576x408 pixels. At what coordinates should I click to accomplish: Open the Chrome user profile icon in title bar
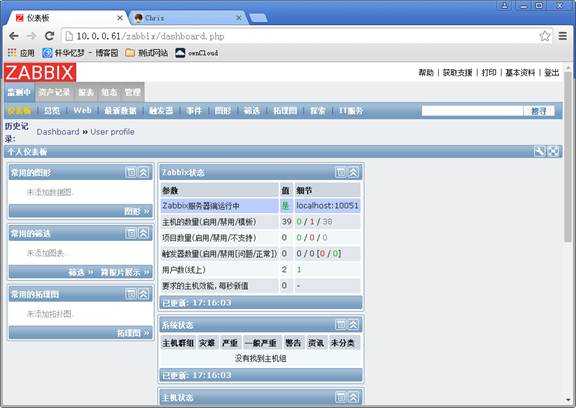pyautogui.click(x=504, y=5)
